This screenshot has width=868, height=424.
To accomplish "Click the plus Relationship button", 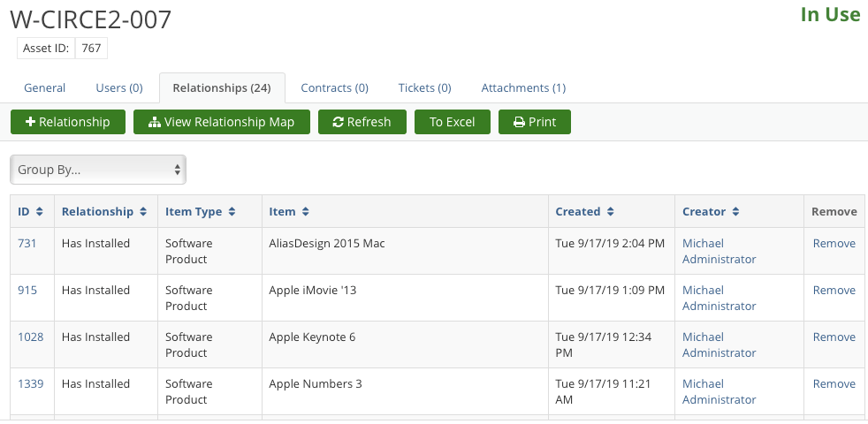I will pyautogui.click(x=68, y=122).
